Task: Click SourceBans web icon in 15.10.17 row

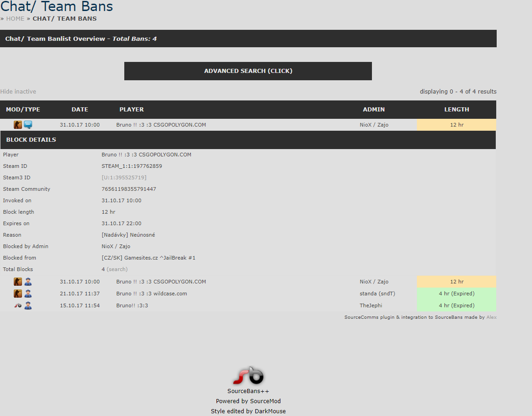Action: pyautogui.click(x=18, y=305)
